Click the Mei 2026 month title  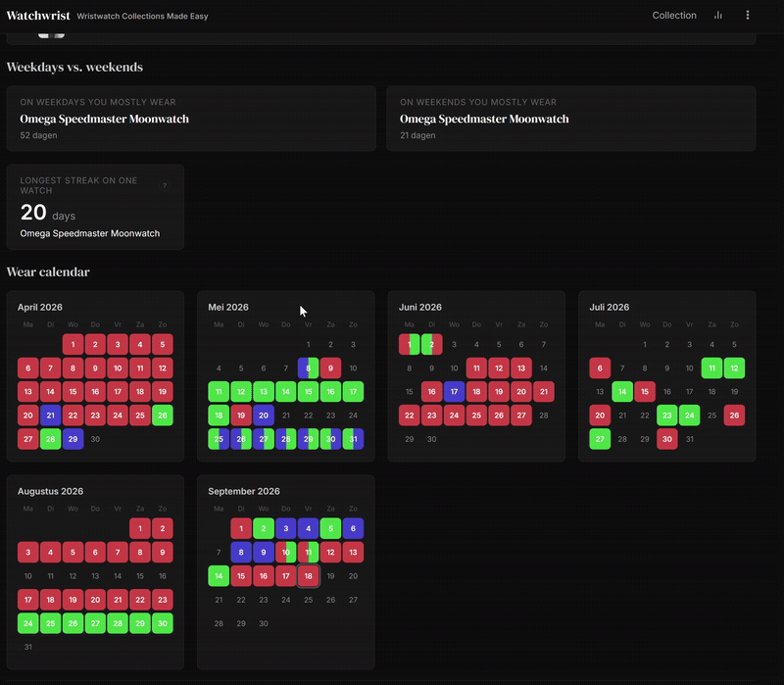tap(228, 307)
